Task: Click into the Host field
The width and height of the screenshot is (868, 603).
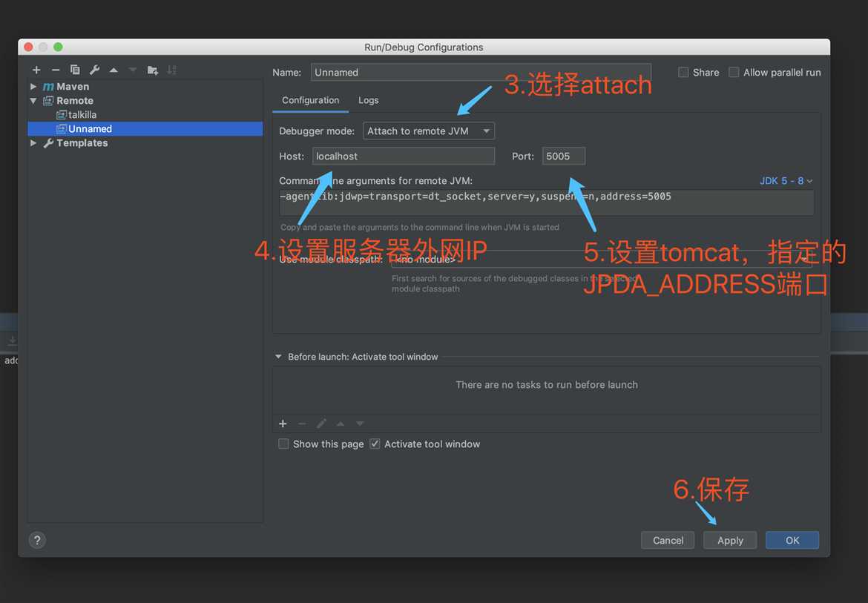Action: tap(403, 156)
